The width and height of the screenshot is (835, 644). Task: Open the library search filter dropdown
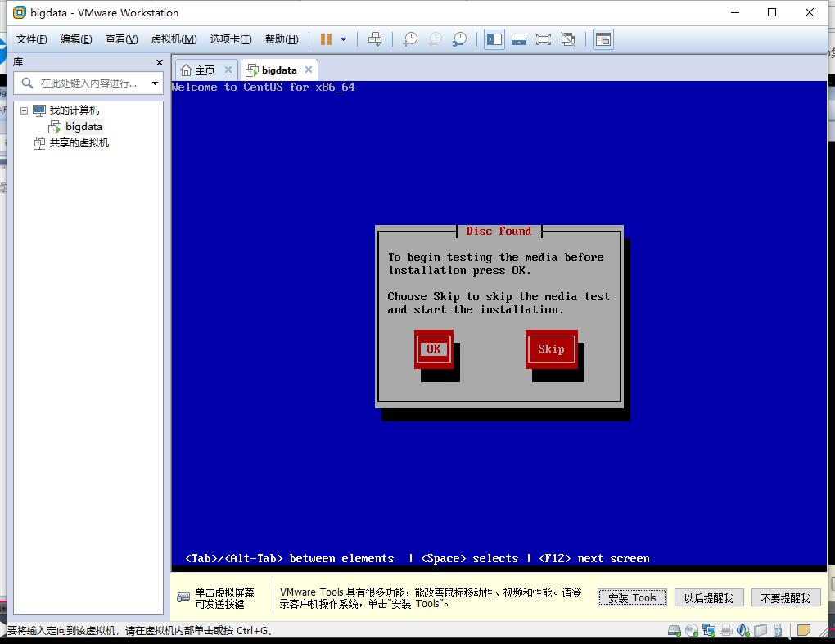[155, 83]
